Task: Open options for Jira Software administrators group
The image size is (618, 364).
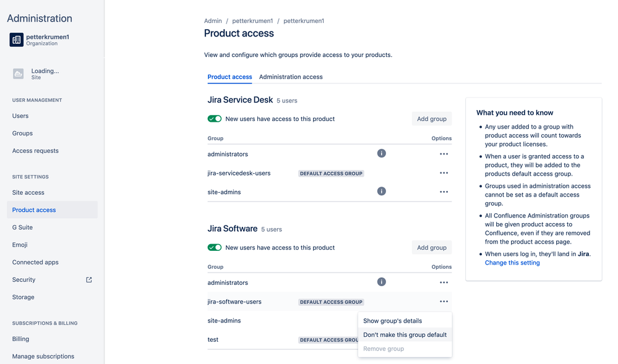Action: (x=444, y=282)
